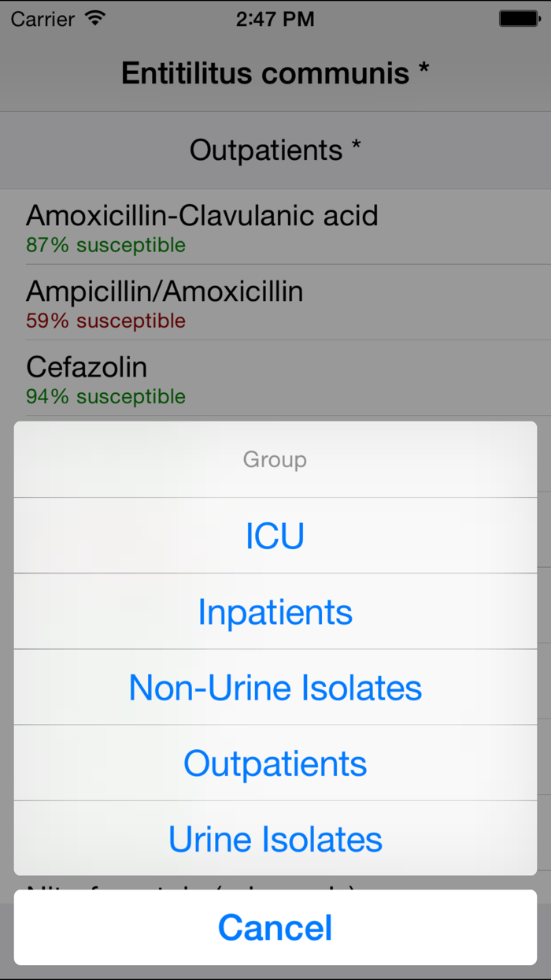This screenshot has width=551, height=980.
Task: Tap the 94% susceptible value
Action: [105, 396]
